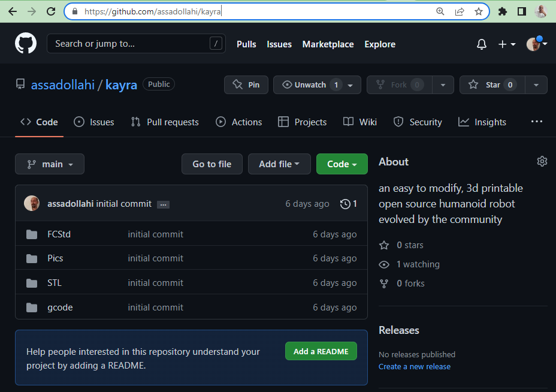The width and height of the screenshot is (556, 392).
Task: Open Fork dropdown arrow
Action: click(443, 85)
